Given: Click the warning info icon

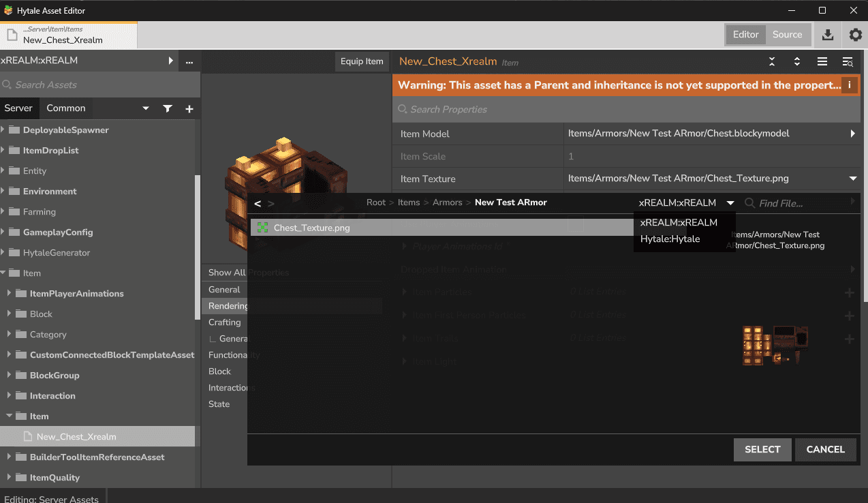Looking at the screenshot, I should click(850, 85).
